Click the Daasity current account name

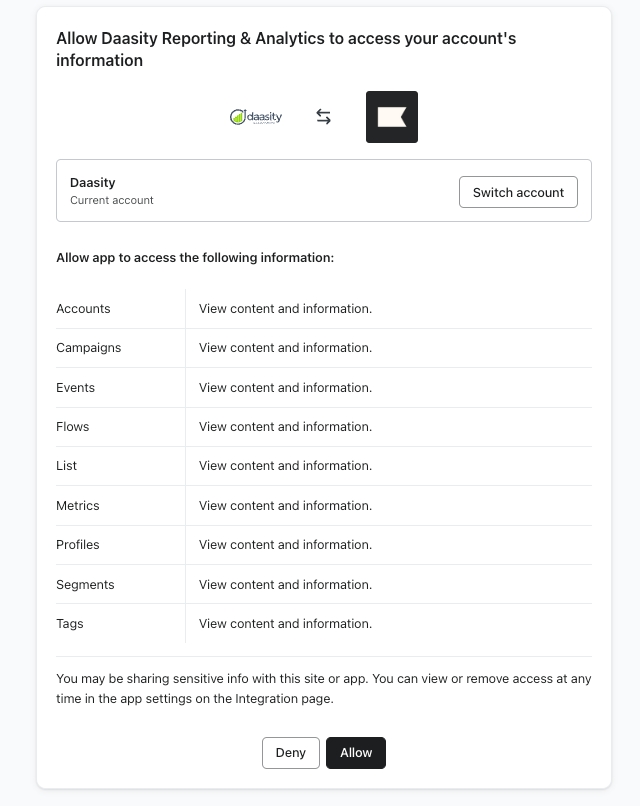tap(93, 183)
